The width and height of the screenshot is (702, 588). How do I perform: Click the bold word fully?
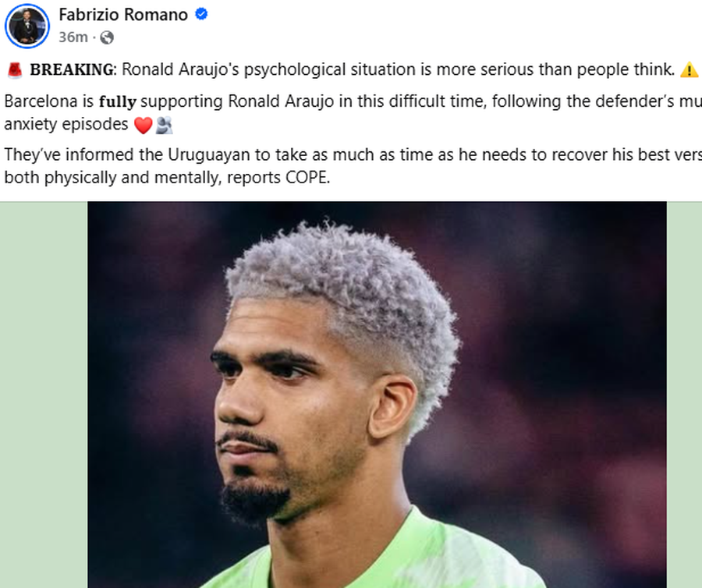(x=117, y=101)
